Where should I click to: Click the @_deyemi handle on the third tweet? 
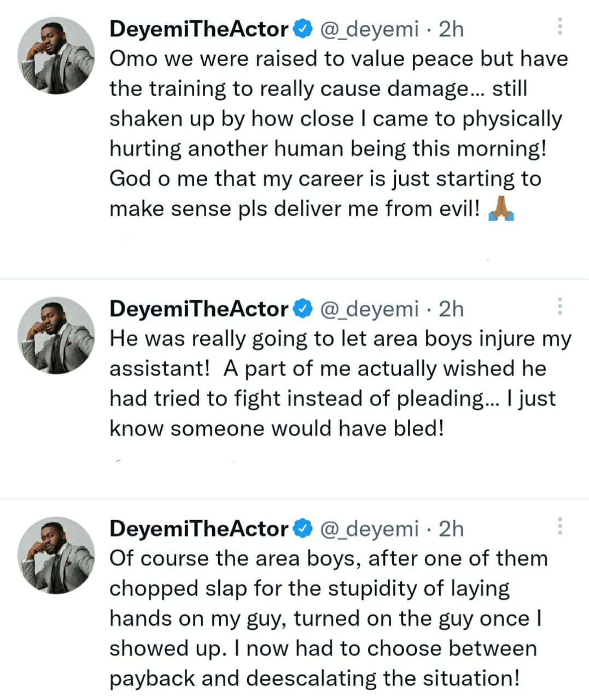tap(369, 529)
